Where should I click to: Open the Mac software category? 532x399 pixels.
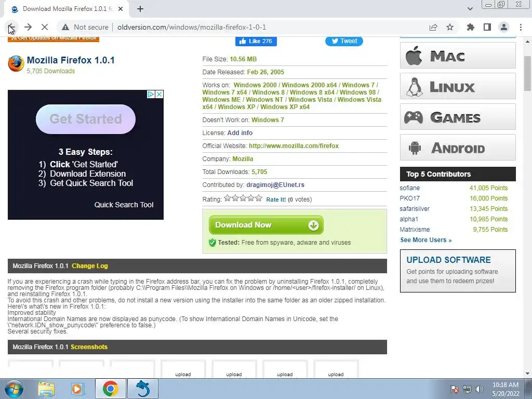click(x=458, y=55)
